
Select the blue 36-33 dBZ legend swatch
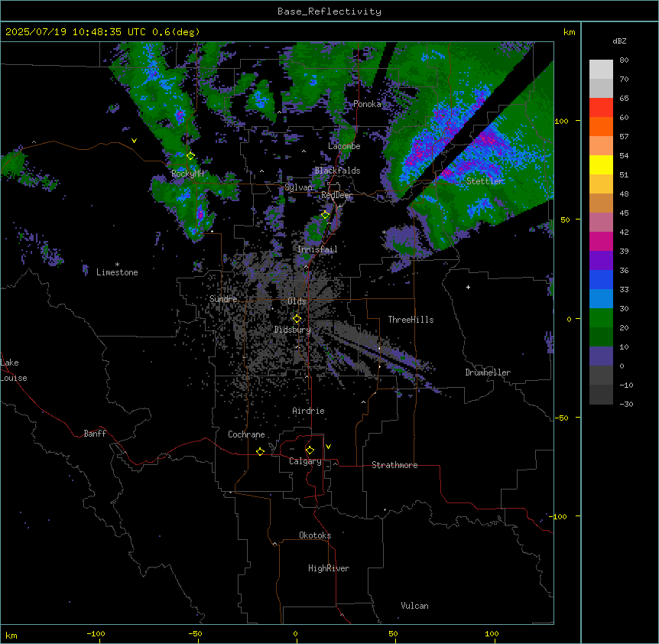pyautogui.click(x=601, y=280)
